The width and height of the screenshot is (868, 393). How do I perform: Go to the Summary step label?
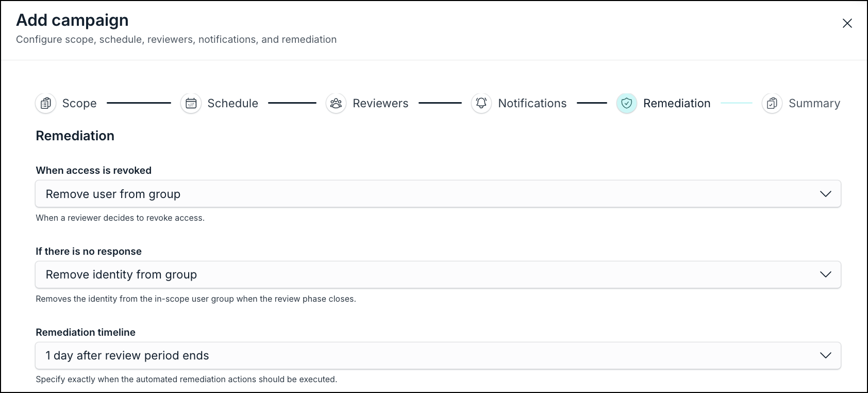(814, 103)
